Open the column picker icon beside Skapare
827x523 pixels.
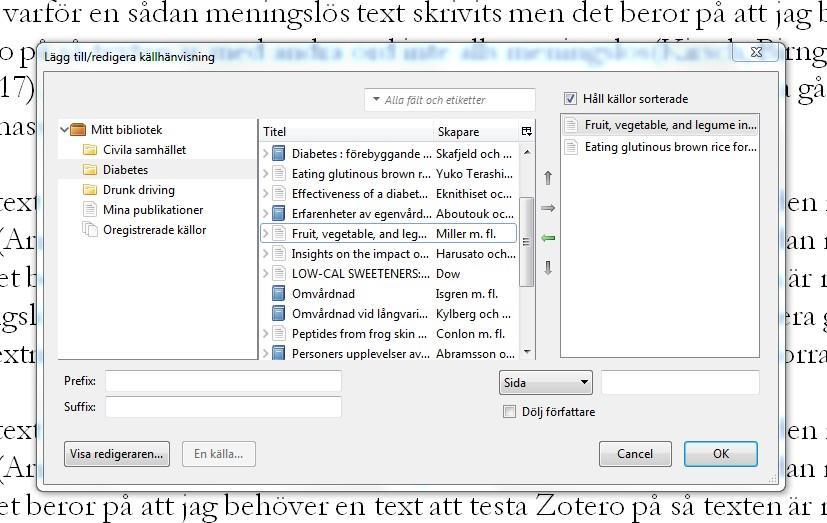coord(526,131)
